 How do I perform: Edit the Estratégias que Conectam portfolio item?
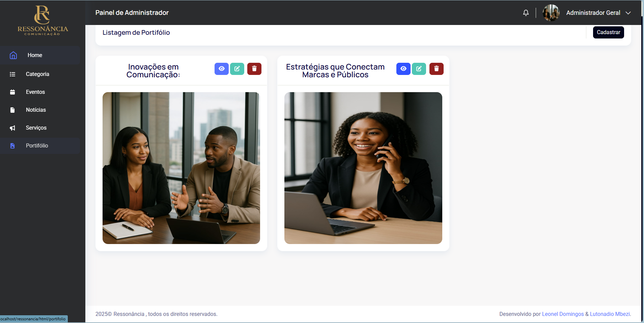point(419,69)
